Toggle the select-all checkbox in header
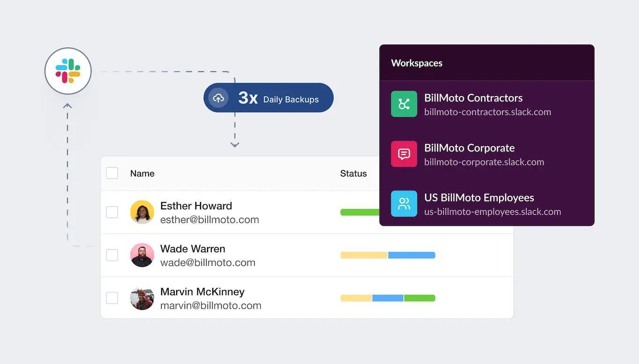 point(112,173)
